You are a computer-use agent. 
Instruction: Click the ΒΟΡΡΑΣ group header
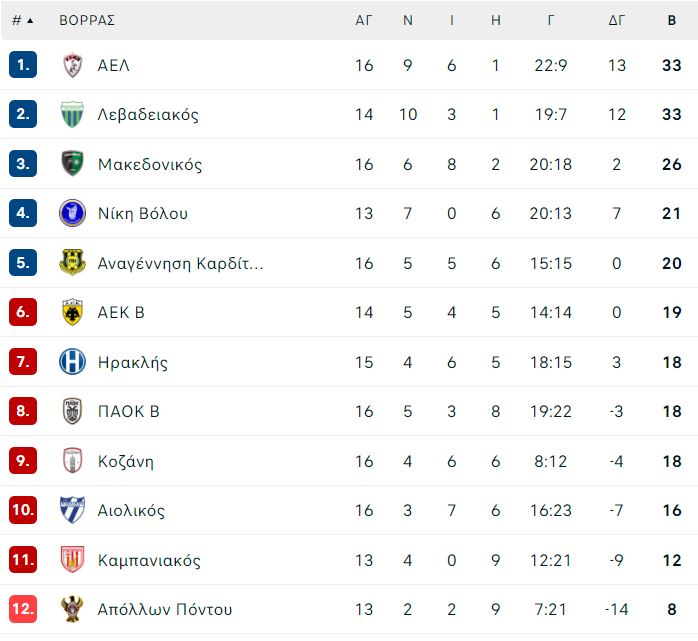coord(87,20)
